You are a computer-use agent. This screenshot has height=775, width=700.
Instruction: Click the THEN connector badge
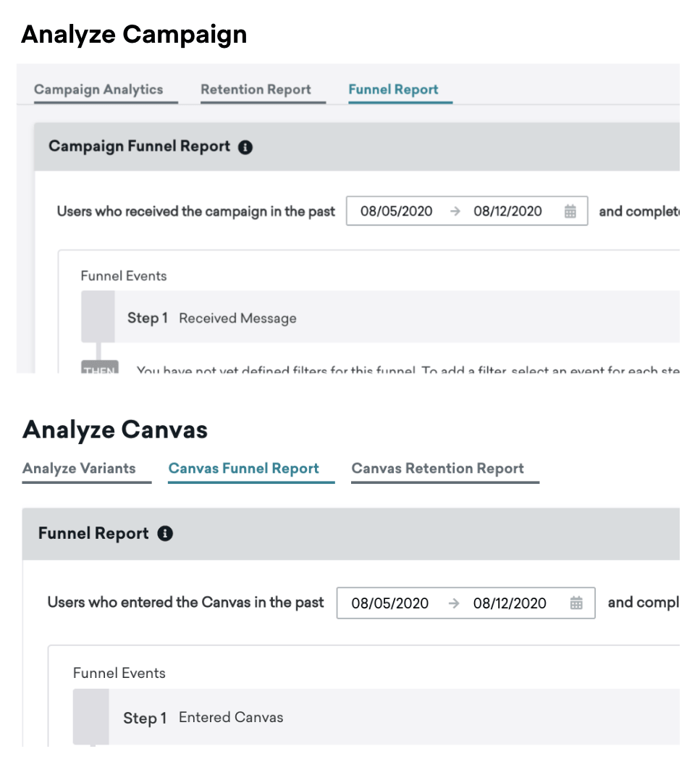pos(100,367)
